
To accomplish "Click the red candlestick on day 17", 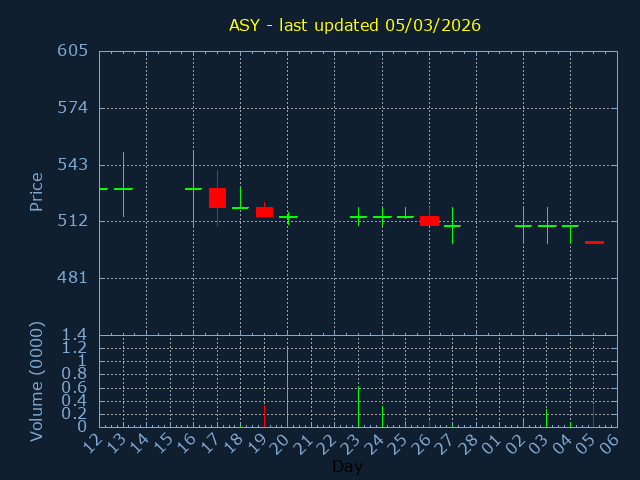I will pos(217,197).
